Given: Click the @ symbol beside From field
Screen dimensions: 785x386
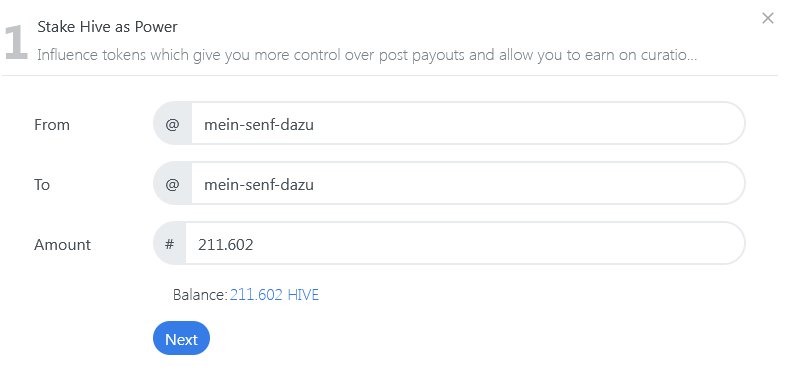Looking at the screenshot, I should [x=172, y=124].
